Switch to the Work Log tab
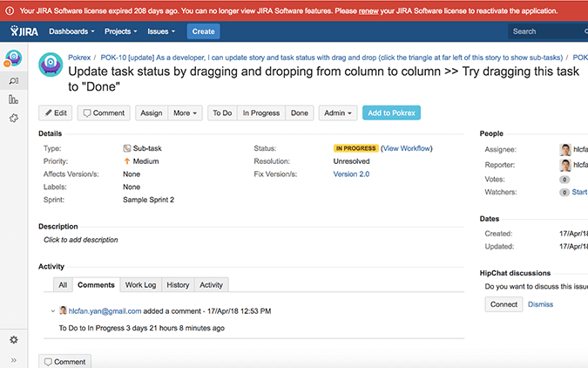Viewport: 588px width, 368px height. coord(140,285)
